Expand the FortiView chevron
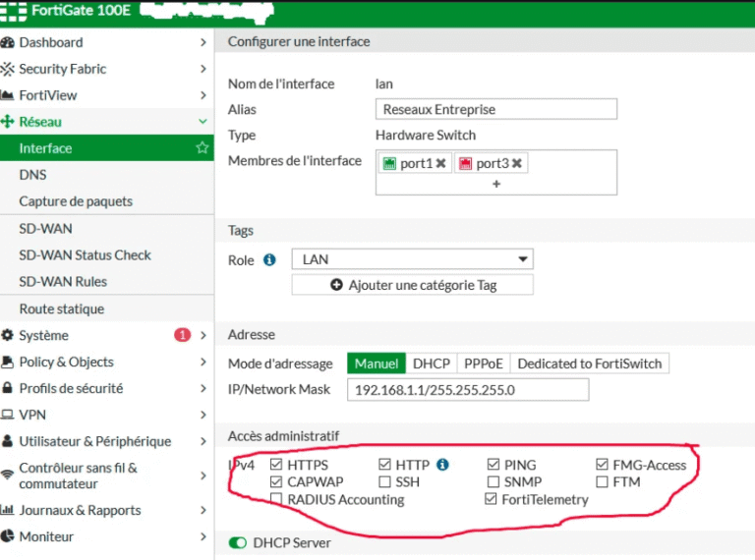 point(203,95)
